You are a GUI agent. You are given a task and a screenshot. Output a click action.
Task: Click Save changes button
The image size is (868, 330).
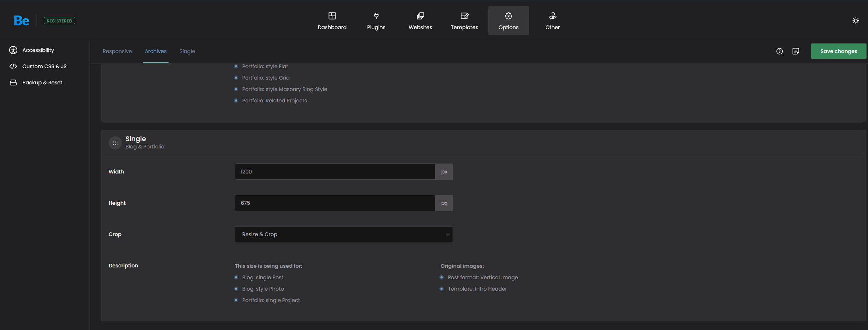pos(839,51)
